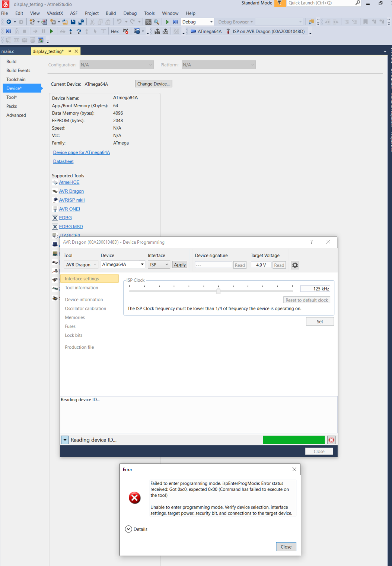
Task: Open the Interface dropdown showing ISP
Action: pos(159,265)
